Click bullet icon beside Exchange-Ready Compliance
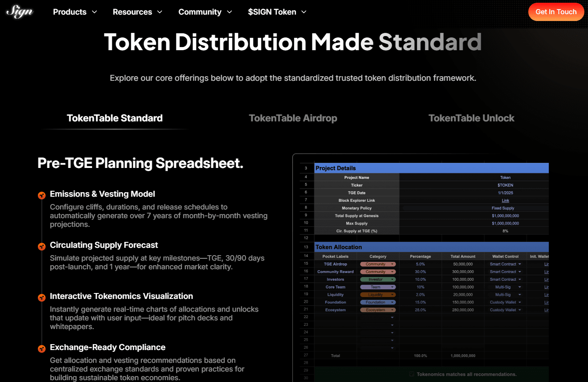The image size is (588, 382). click(42, 349)
